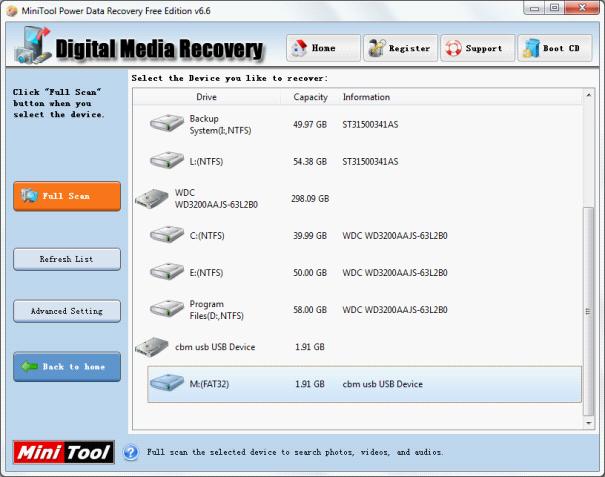The image size is (605, 477).
Task: Select WDC WD3200AAJS-63L2B0 disk name
Action: tap(216, 198)
